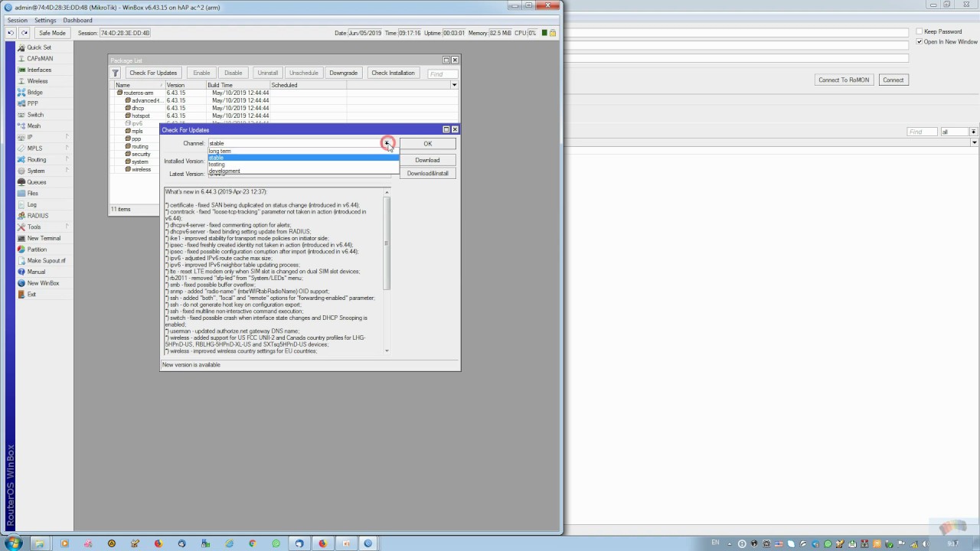Open RADIUS in the sidebar
Viewport: 980px width, 551px height.
coord(38,216)
